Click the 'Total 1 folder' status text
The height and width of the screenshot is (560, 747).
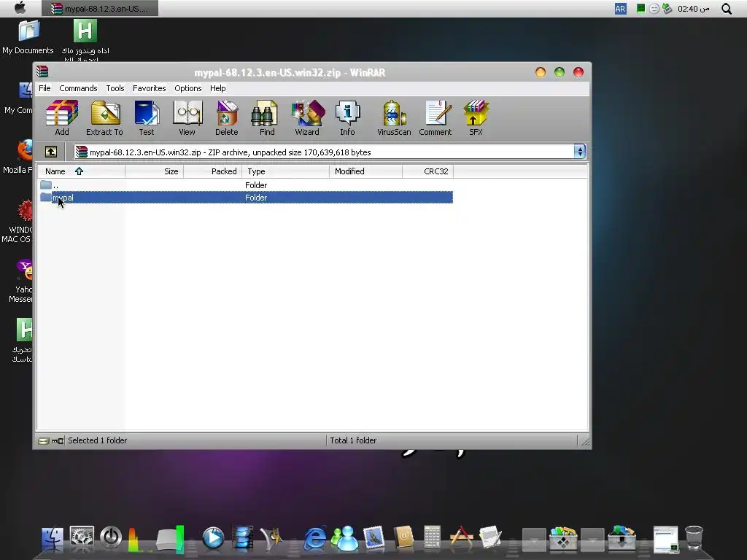tap(353, 440)
